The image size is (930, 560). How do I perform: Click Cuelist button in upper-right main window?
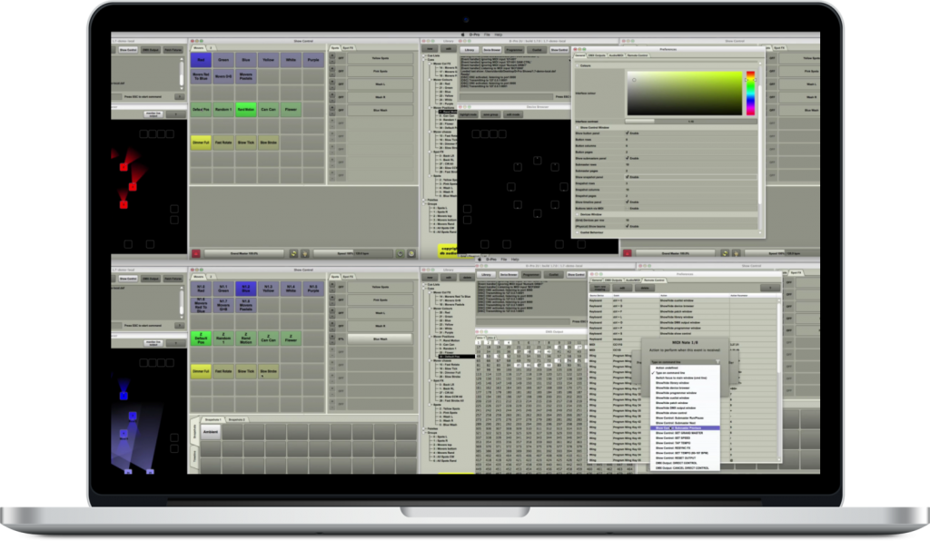click(x=537, y=50)
